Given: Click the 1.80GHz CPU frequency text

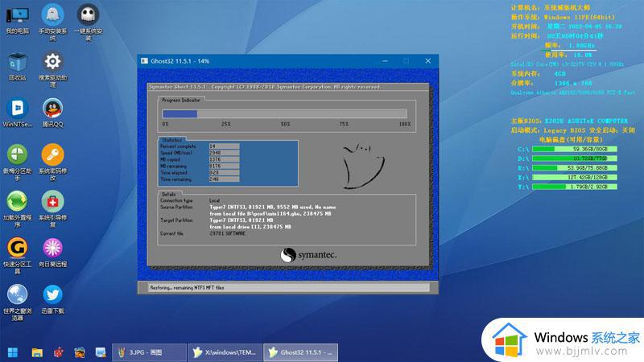Looking at the screenshot, I should 581,45.
